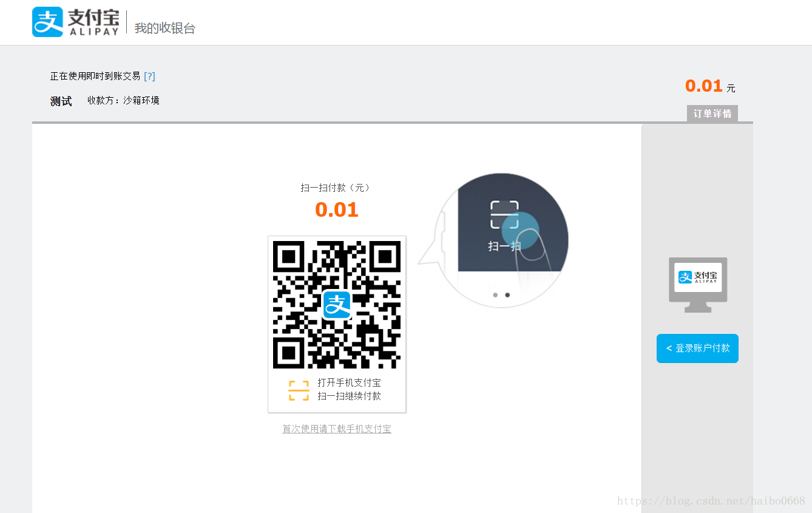Click the 收款方：沙箱环境 payee text
The height and width of the screenshot is (513, 812).
[x=123, y=100]
